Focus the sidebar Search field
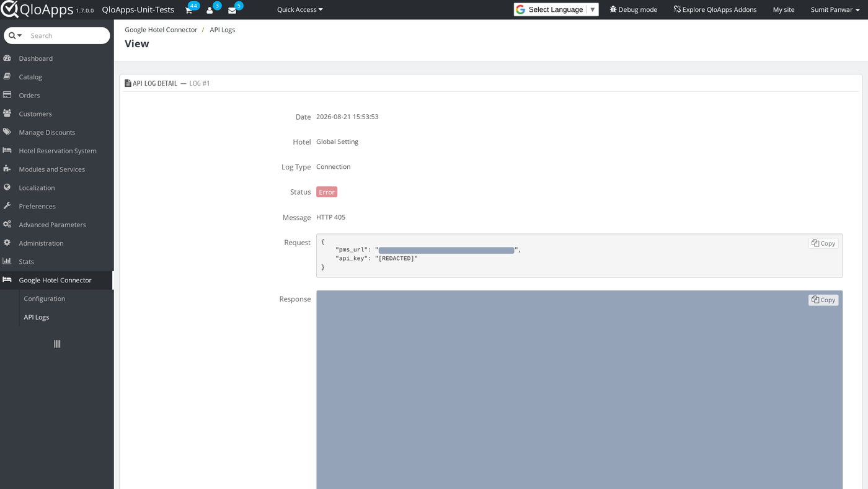The image size is (868, 489). pos(67,35)
